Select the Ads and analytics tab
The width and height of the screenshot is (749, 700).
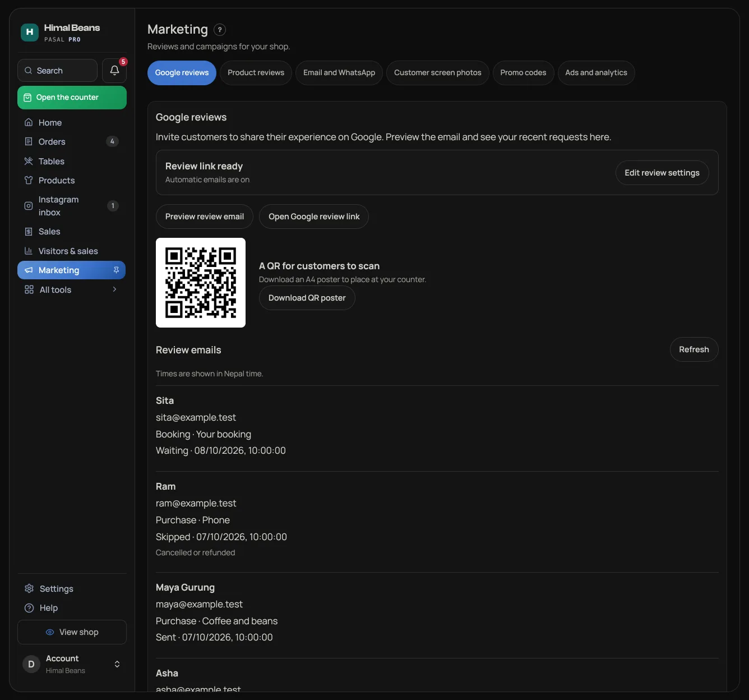596,73
